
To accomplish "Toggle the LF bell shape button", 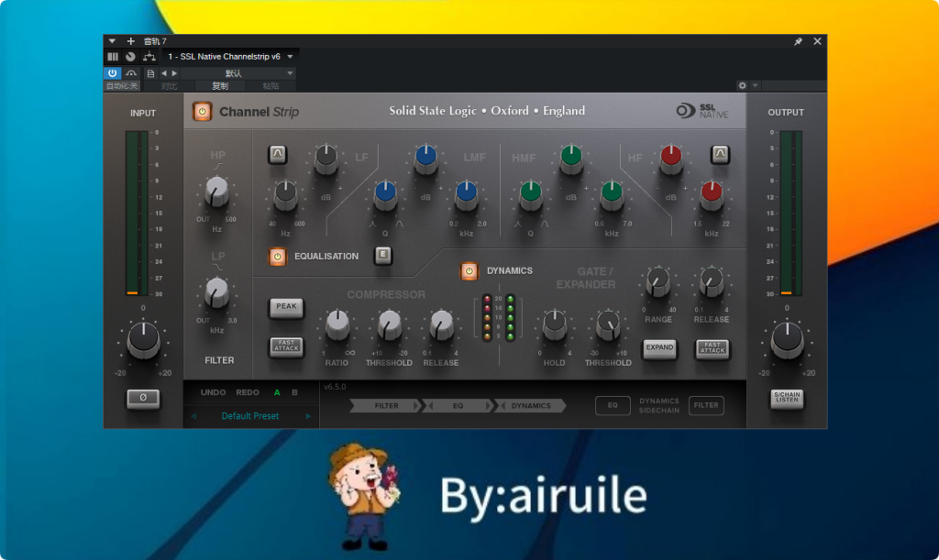I will 277,154.
